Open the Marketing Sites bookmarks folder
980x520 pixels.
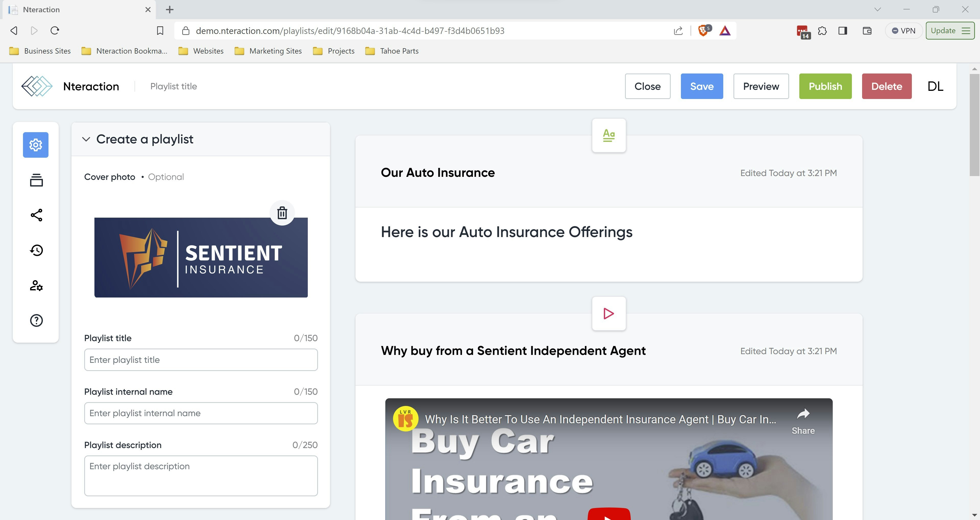[268, 51]
